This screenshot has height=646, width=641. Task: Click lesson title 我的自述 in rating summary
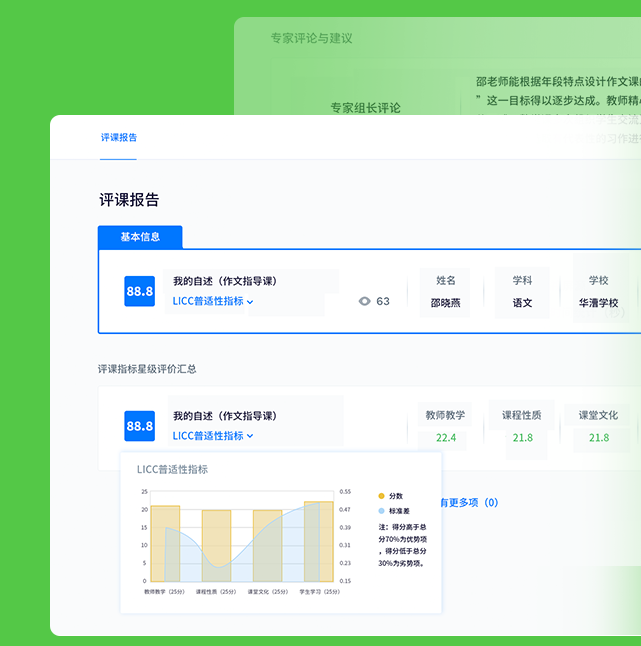click(x=224, y=416)
